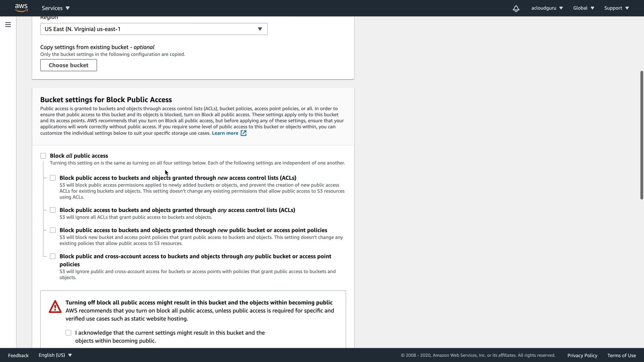Open the Services menu
The height and width of the screenshot is (362, 644).
click(56, 8)
